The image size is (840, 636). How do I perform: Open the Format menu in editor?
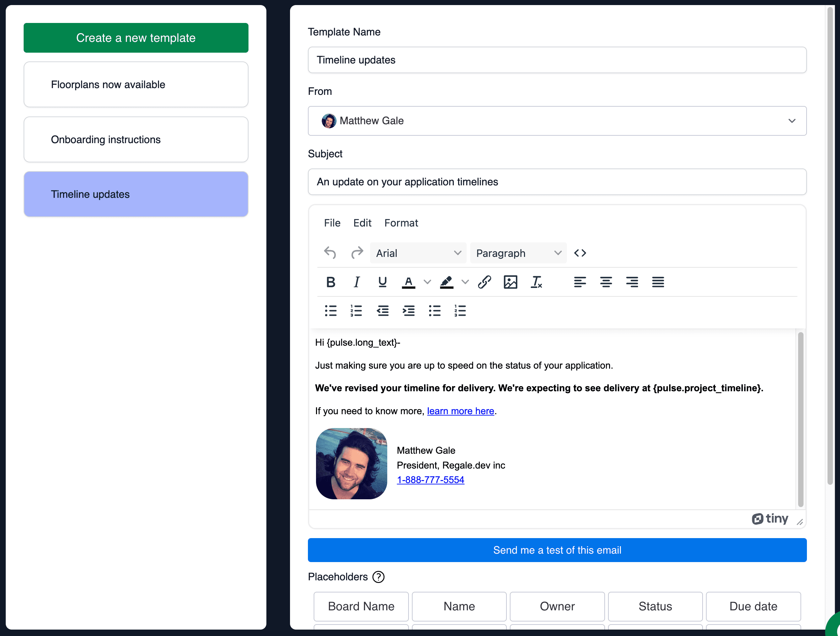click(401, 223)
